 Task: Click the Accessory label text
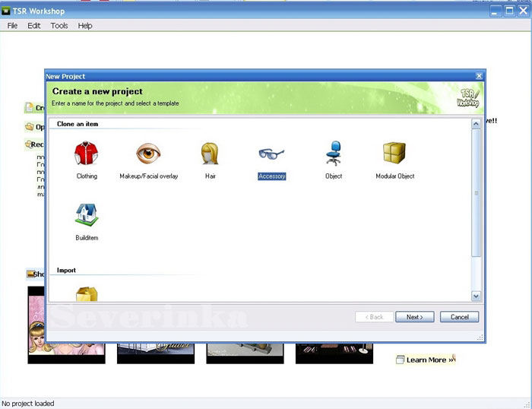(x=271, y=176)
